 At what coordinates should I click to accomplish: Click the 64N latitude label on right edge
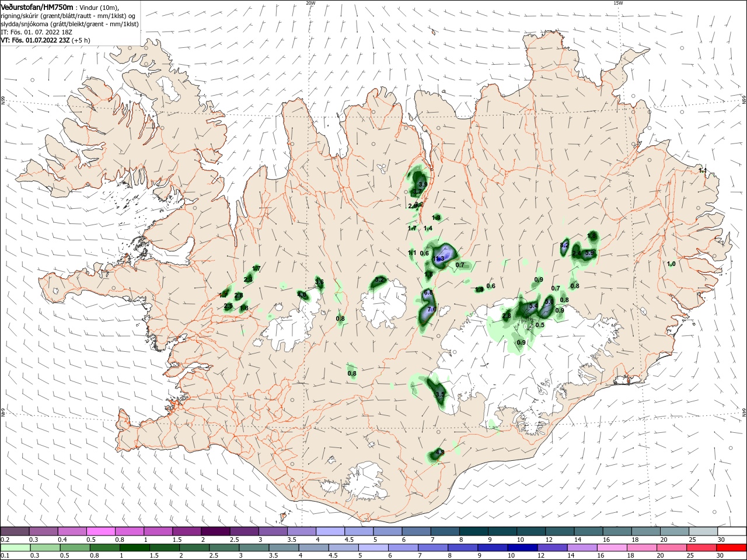coord(744,412)
